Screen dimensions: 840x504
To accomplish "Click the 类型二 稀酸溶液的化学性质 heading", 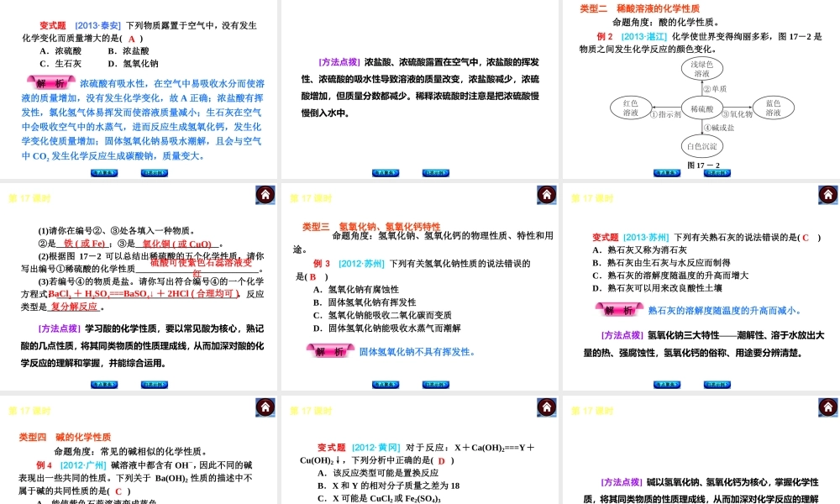I will pyautogui.click(x=639, y=8).
